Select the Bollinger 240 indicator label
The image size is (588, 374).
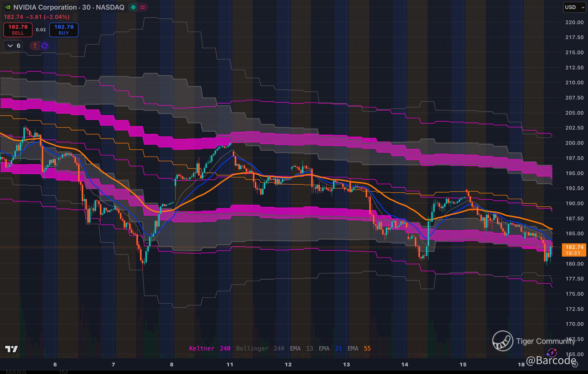[260, 348]
